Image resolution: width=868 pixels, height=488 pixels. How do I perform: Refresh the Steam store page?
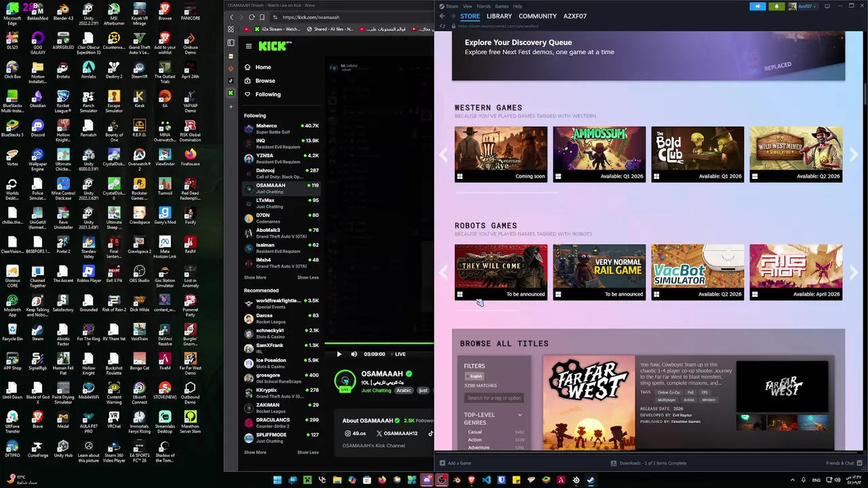pos(443,26)
